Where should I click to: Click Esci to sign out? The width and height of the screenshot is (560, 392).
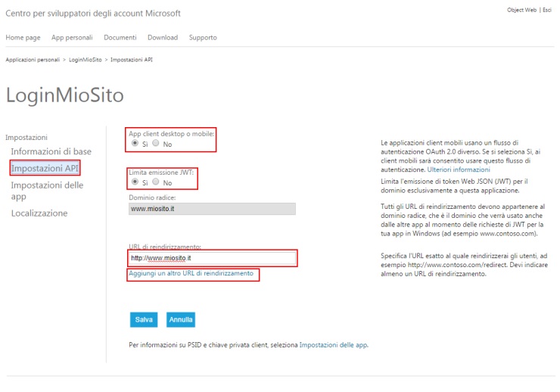click(x=546, y=10)
